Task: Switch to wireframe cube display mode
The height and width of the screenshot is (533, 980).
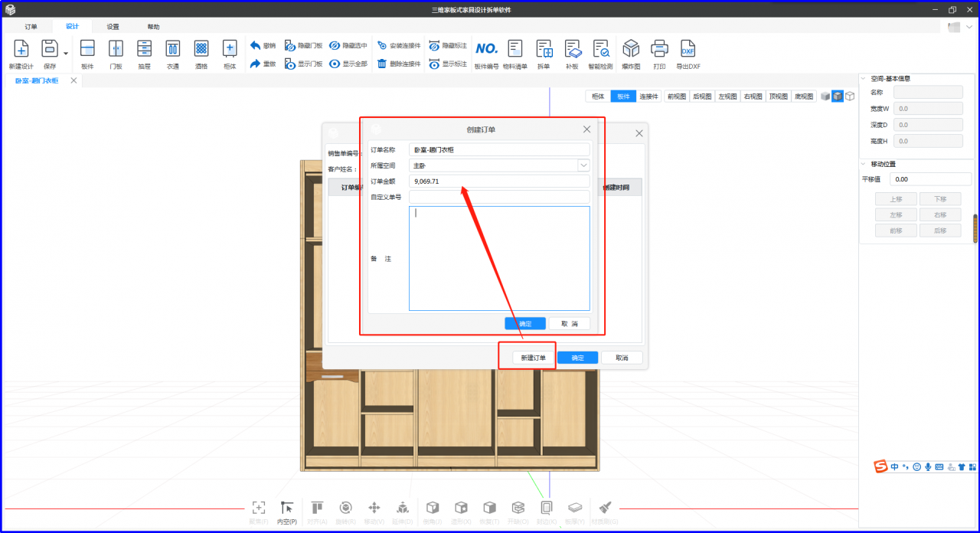Action: pyautogui.click(x=850, y=96)
